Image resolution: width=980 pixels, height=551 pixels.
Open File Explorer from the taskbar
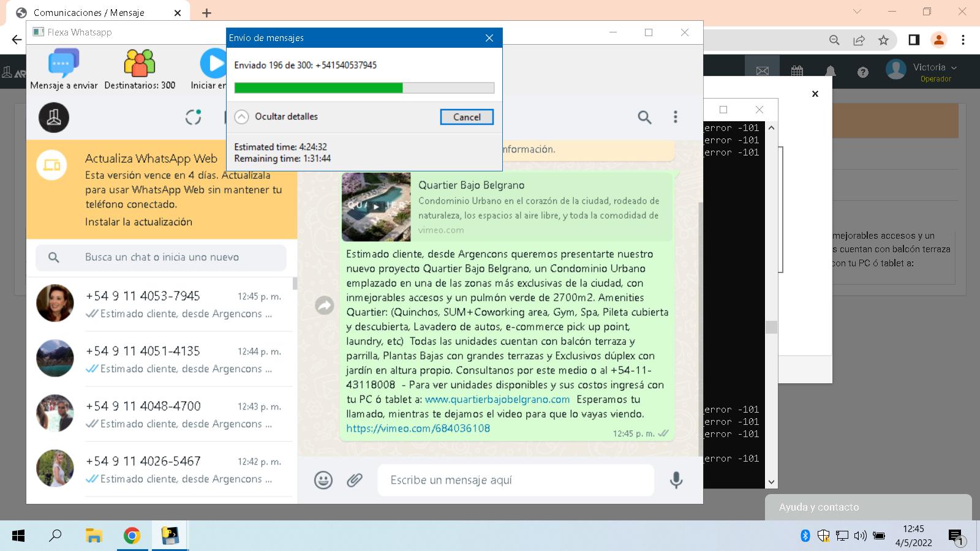pyautogui.click(x=93, y=536)
